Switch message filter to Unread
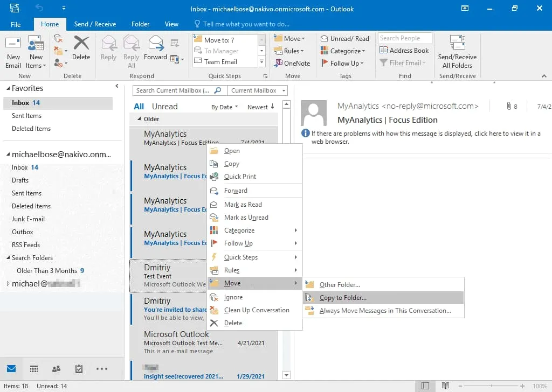 click(164, 107)
